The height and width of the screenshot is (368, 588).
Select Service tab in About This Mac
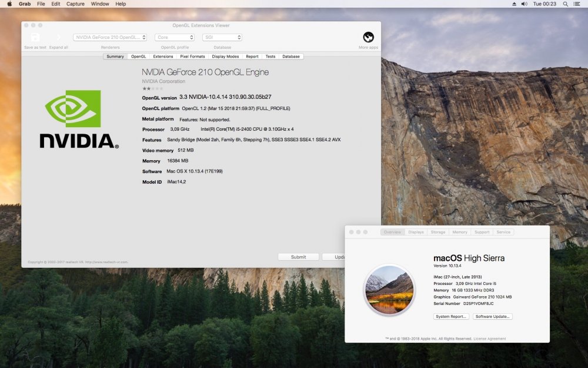point(503,232)
